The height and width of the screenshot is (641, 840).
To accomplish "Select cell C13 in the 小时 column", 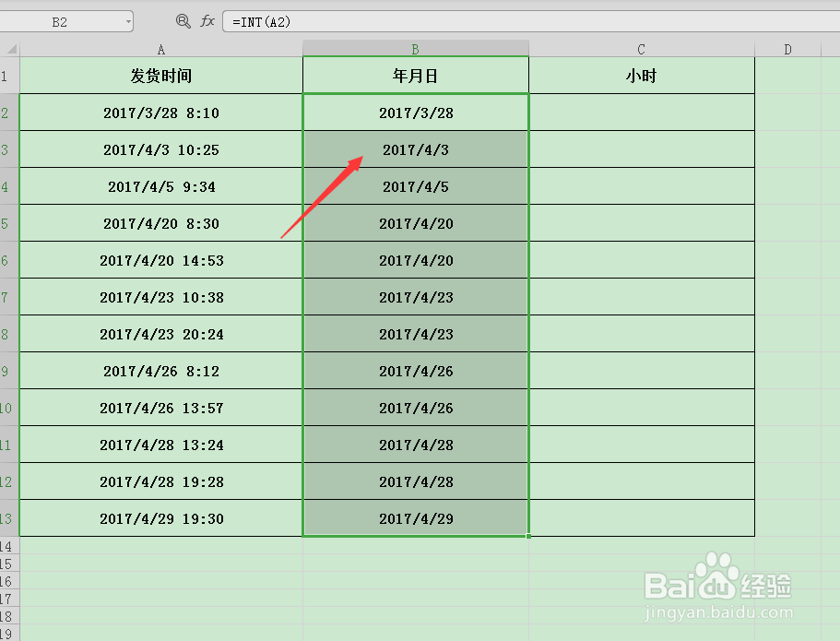I will [x=642, y=518].
